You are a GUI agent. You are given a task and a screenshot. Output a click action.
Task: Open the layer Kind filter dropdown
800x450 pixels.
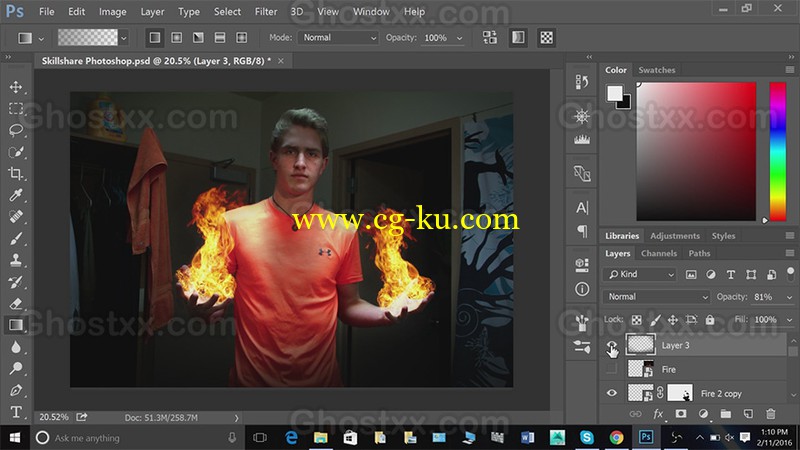click(641, 274)
